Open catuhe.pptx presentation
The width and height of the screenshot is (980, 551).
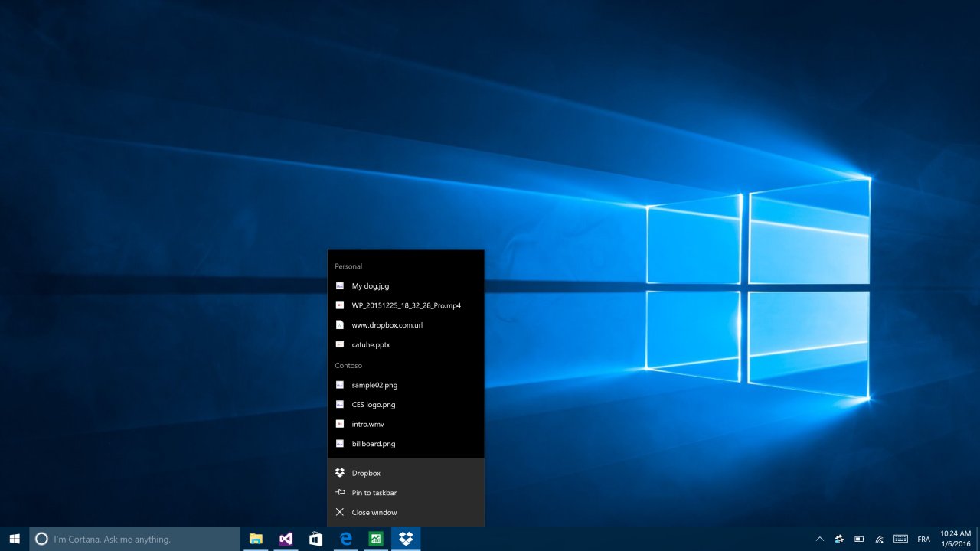(371, 344)
